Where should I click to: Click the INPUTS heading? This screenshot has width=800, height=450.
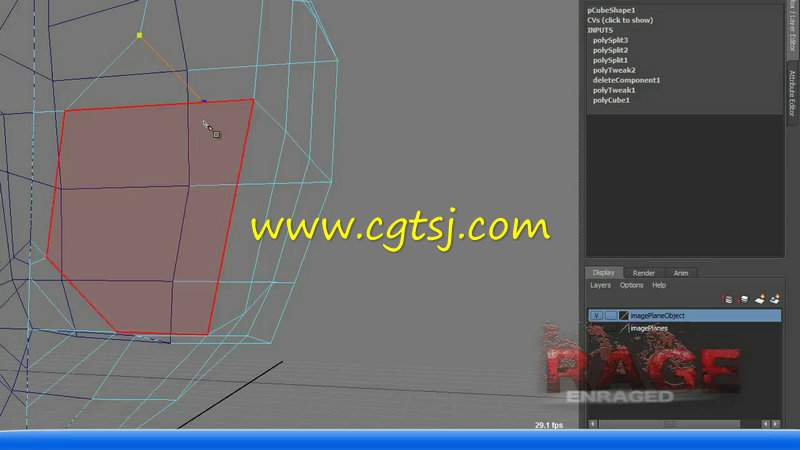tap(600, 30)
